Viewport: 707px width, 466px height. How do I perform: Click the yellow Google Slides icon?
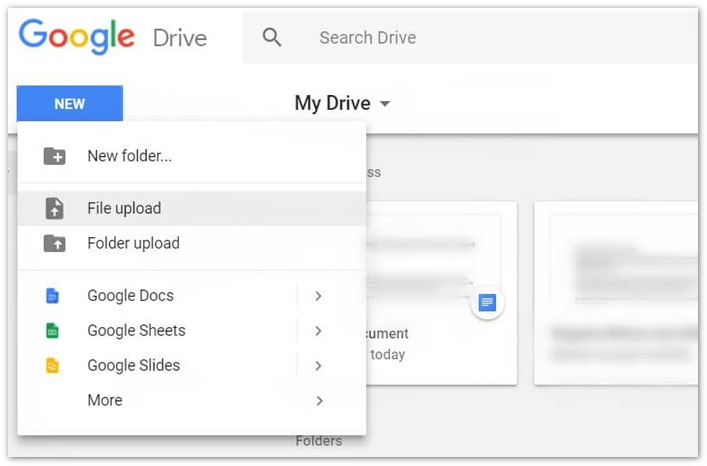[52, 365]
